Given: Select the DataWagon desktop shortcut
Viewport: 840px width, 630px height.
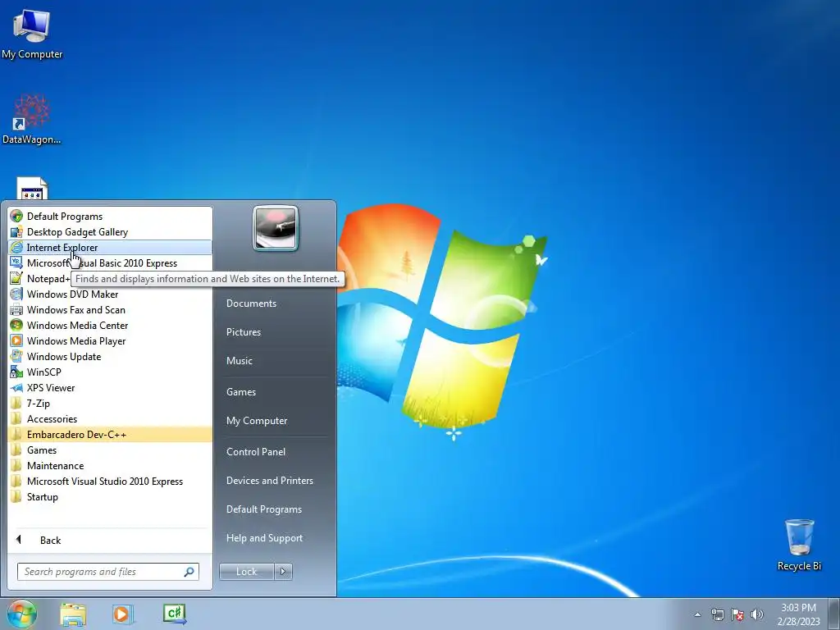Looking at the screenshot, I should pos(32,119).
